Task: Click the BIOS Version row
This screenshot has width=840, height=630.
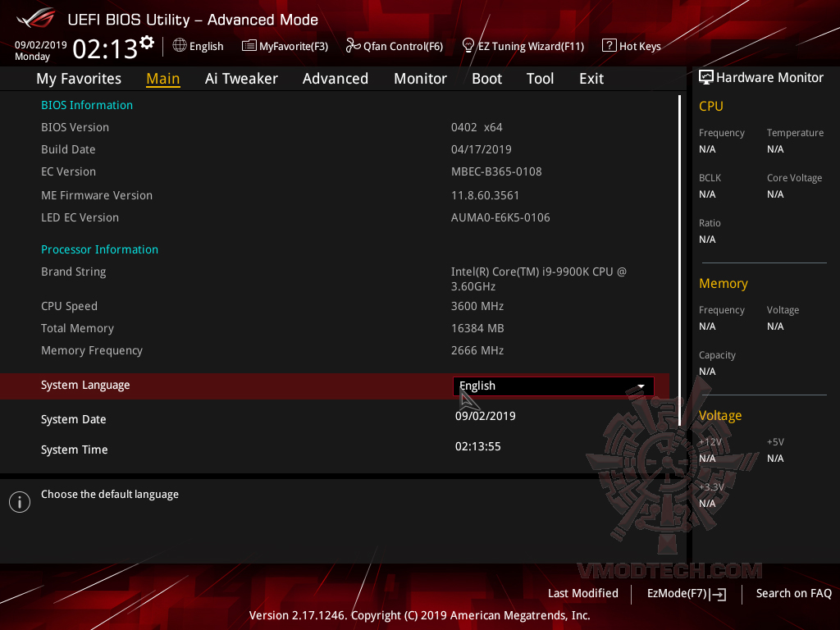Action: point(75,127)
